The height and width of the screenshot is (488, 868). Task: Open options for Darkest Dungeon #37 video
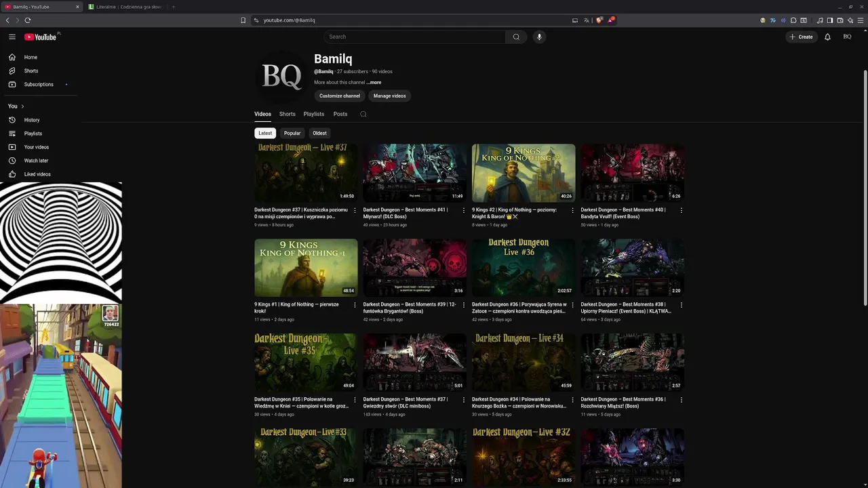point(355,210)
